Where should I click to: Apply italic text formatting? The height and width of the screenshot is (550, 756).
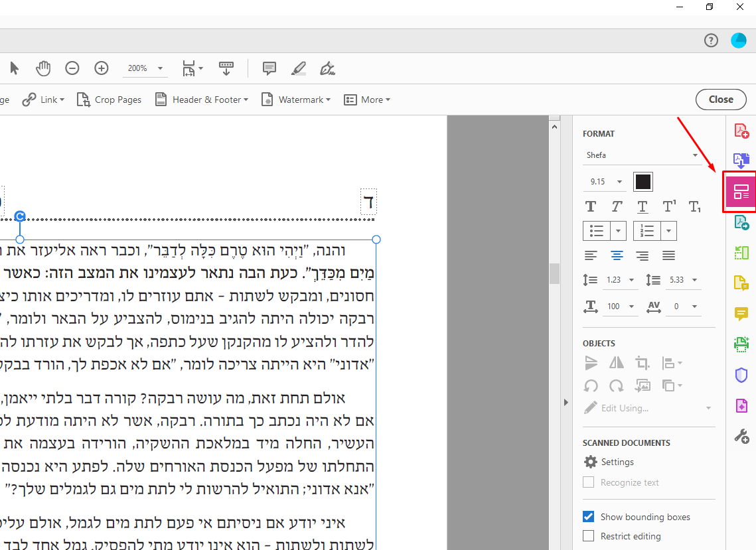[x=617, y=207]
